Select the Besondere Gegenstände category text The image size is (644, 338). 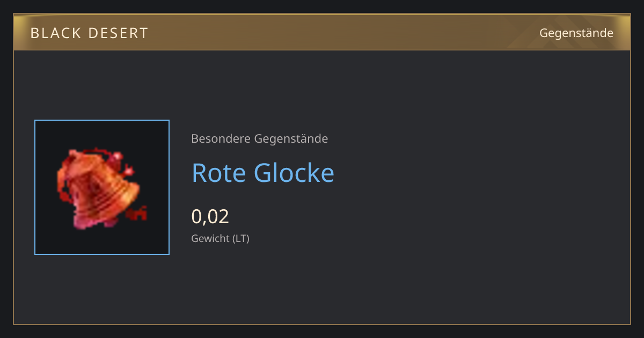(260, 139)
